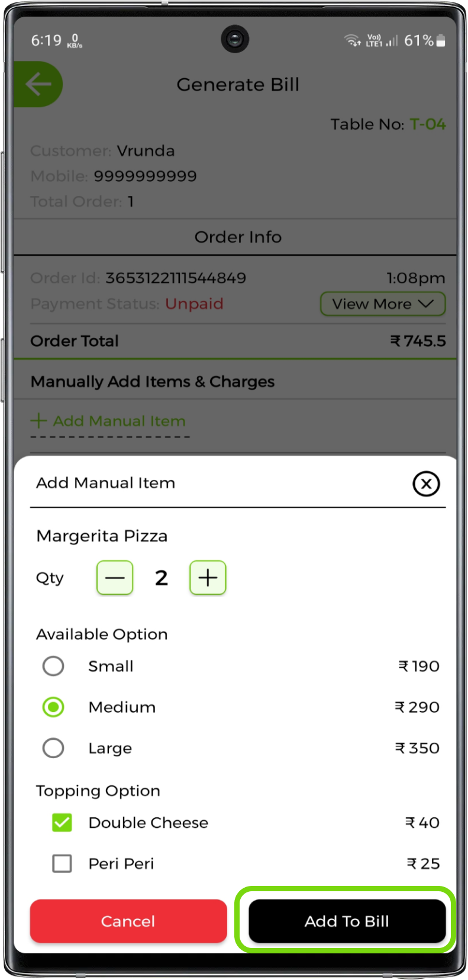Tap the green back arrow button
The image size is (468, 980).
point(38,84)
